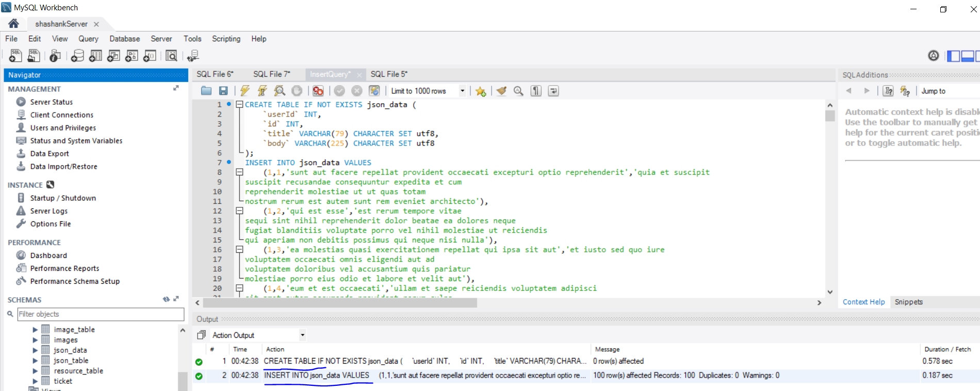Create a new SQL tab icon
Image resolution: width=980 pixels, height=391 pixels.
[15, 55]
